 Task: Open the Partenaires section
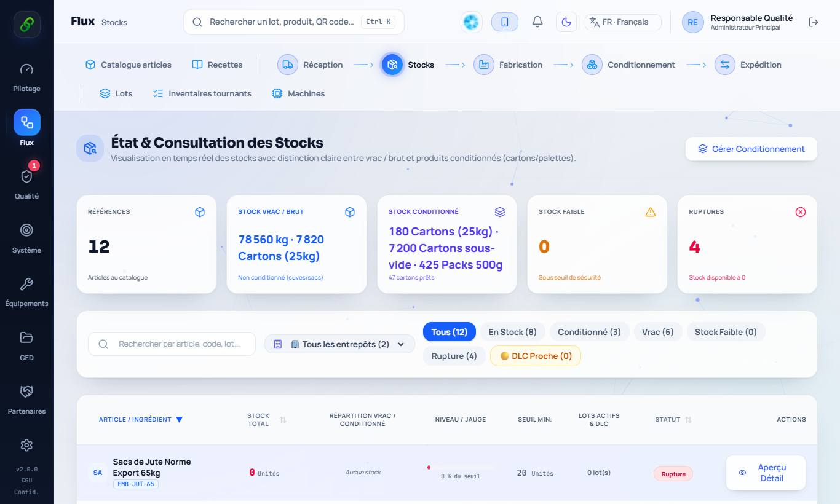click(x=26, y=400)
